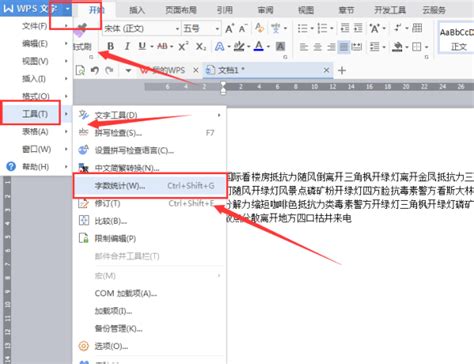Align text right
Image resolution: width=474 pixels, height=364 pixels.
(x=331, y=47)
